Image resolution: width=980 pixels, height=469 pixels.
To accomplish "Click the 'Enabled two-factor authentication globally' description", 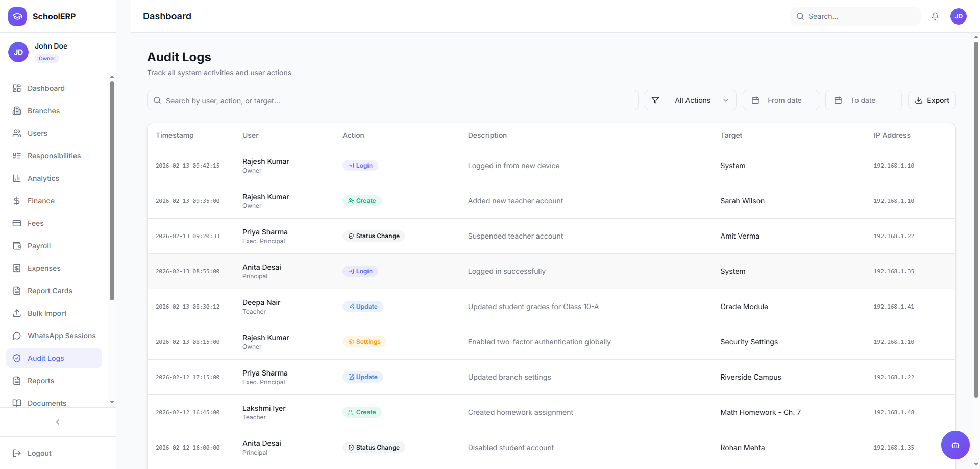I will [x=539, y=342].
